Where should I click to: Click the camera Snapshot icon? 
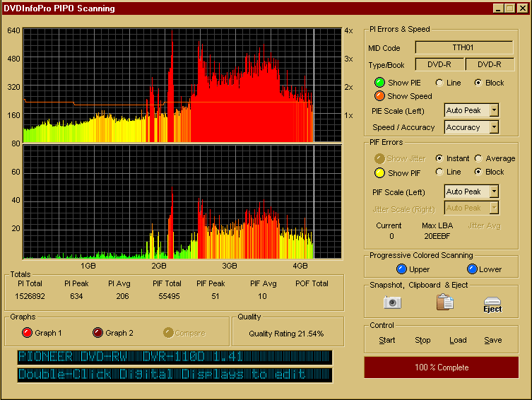pos(392,302)
